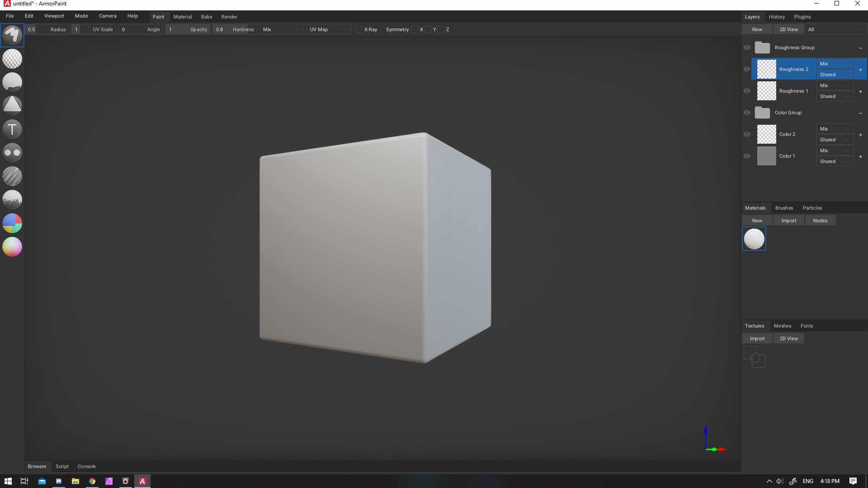Select the Text tool
Screen dimensions: 868x488
(12, 129)
